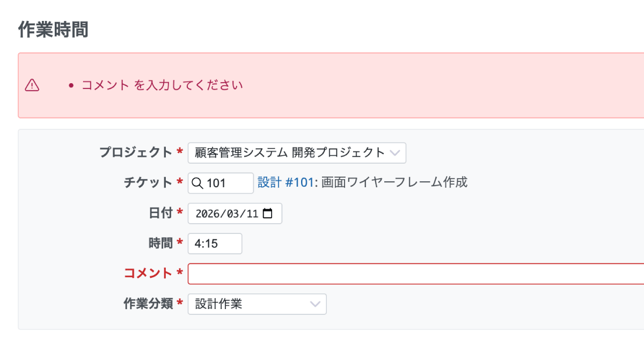
Task: Click the warning triangle icon in error banner
Action: (32, 85)
